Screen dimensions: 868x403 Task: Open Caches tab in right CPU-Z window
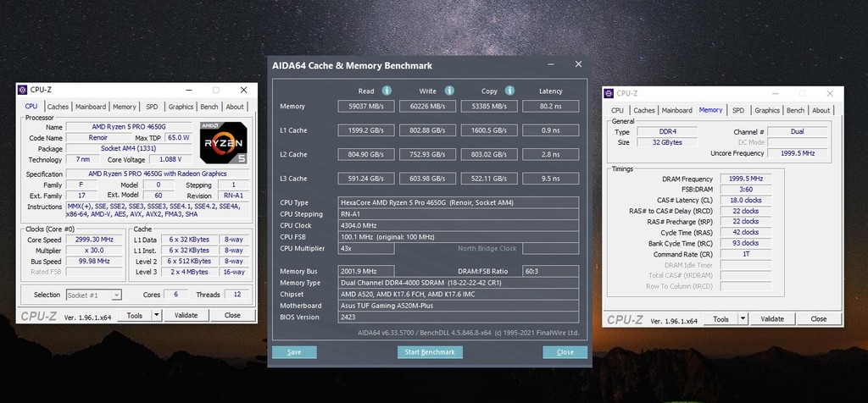coord(644,110)
